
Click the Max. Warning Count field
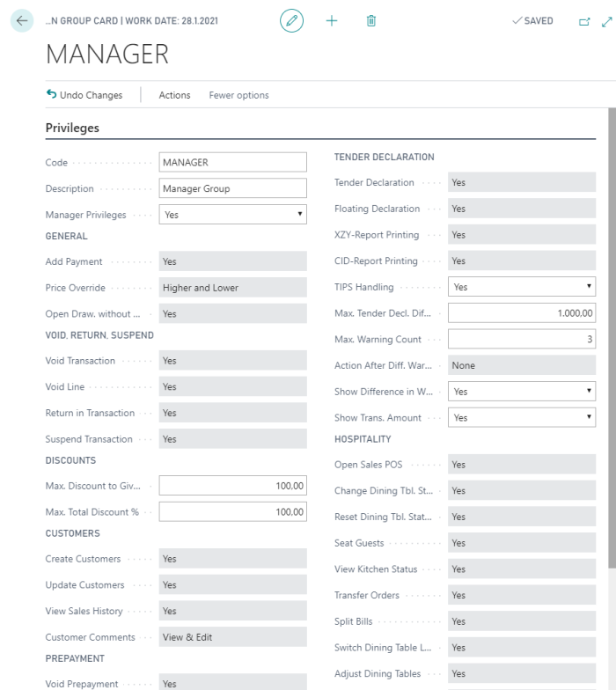(522, 339)
